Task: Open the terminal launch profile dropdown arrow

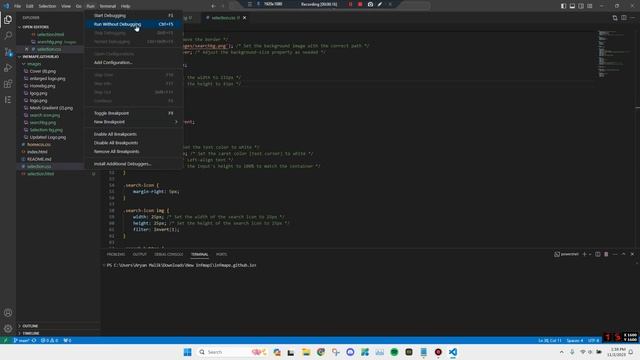Action: click(590, 254)
